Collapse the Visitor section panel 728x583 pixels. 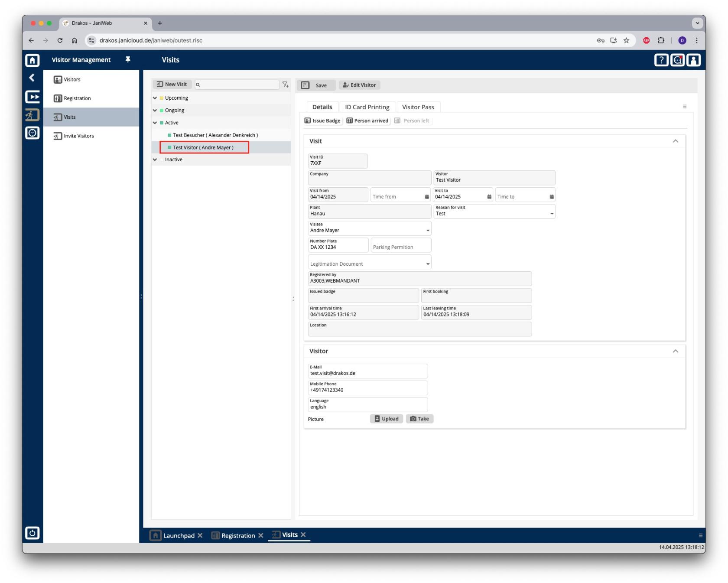[675, 351]
